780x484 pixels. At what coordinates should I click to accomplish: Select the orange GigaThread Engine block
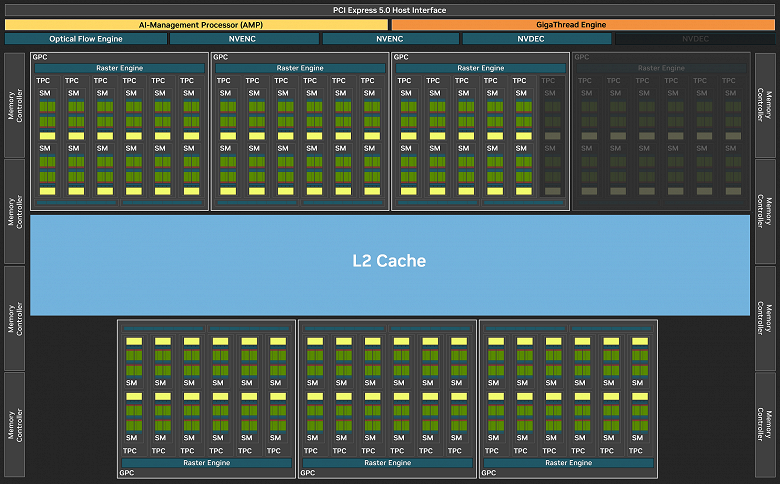[x=584, y=24]
